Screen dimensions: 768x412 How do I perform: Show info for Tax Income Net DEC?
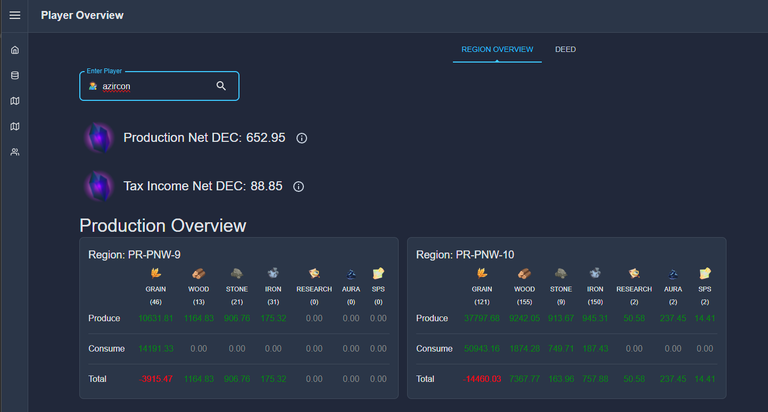coord(298,187)
